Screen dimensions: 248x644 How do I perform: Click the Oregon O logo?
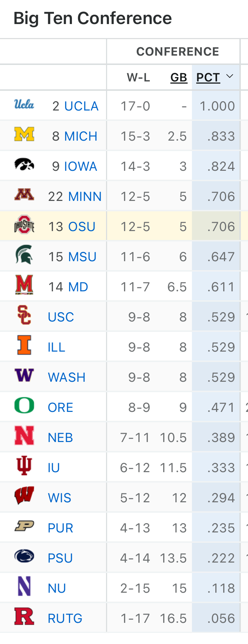[24, 406]
